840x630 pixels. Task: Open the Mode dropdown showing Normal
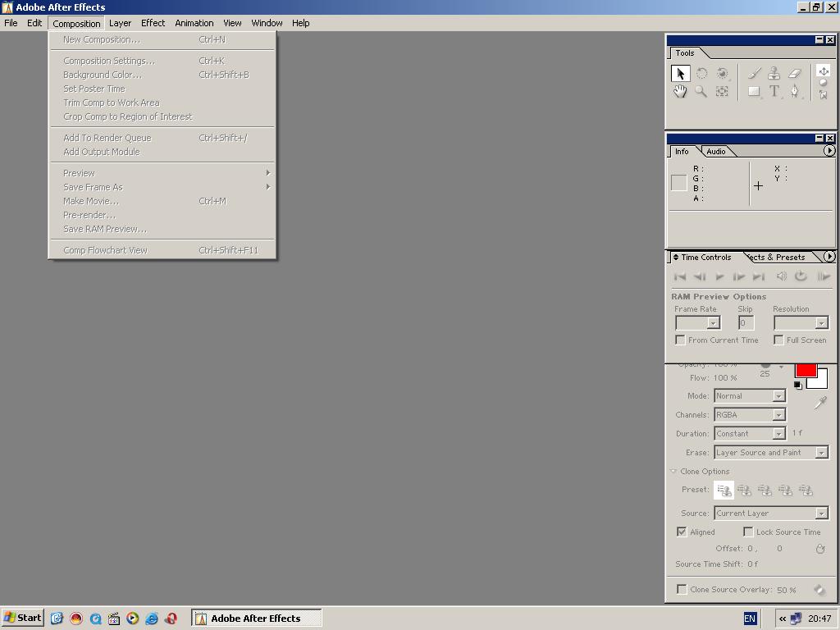pos(750,396)
